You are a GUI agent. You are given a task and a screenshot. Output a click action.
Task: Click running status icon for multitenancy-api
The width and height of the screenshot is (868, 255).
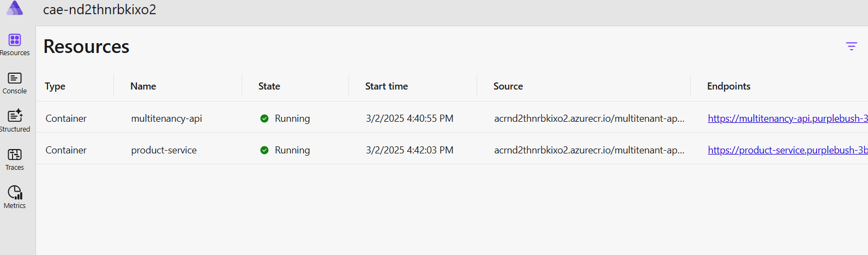point(264,118)
